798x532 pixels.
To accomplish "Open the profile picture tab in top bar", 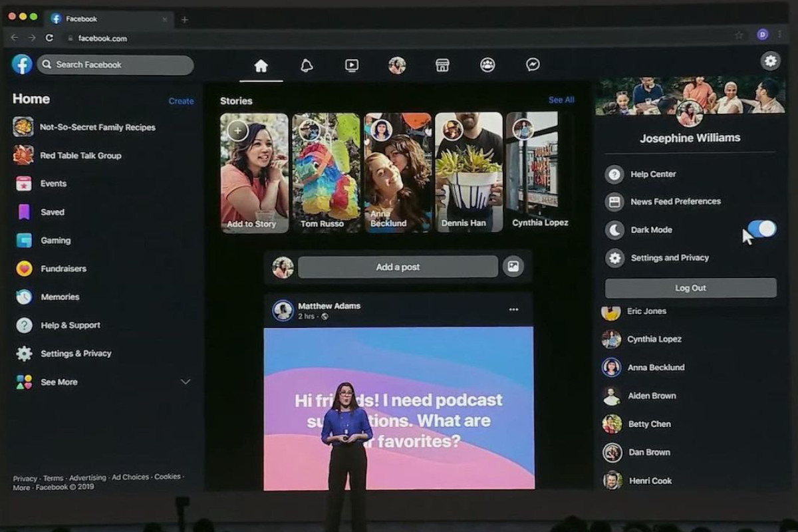I will click(397, 65).
